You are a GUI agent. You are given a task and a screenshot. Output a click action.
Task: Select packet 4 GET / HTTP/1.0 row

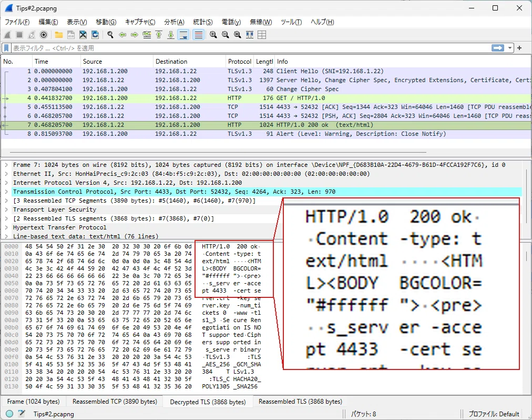coord(266,98)
